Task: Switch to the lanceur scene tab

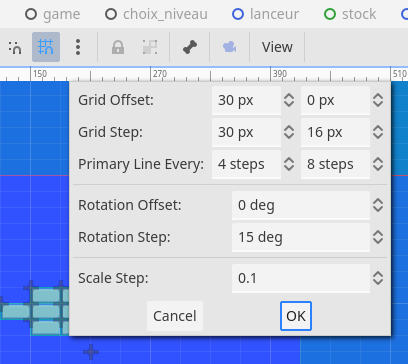Action: 266,14
